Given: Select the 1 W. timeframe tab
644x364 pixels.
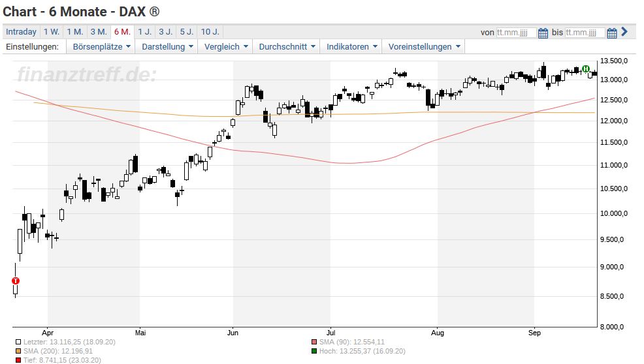Looking at the screenshot, I should [x=52, y=31].
